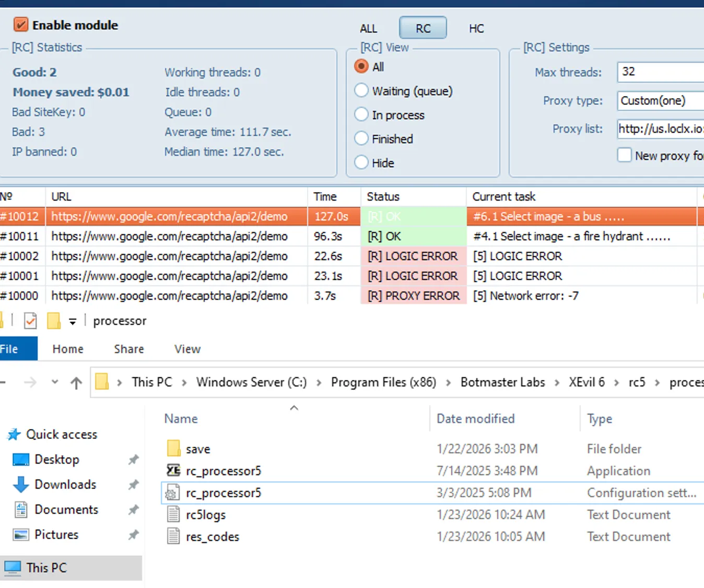Disable the Enable module checkbox
Image resolution: width=704 pixels, height=588 pixels.
[20, 24]
